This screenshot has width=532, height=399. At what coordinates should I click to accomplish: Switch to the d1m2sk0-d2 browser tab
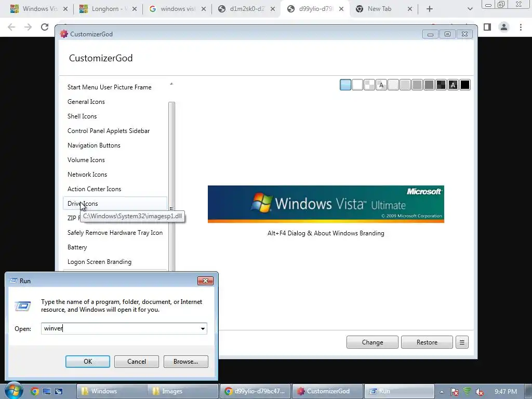click(x=246, y=9)
